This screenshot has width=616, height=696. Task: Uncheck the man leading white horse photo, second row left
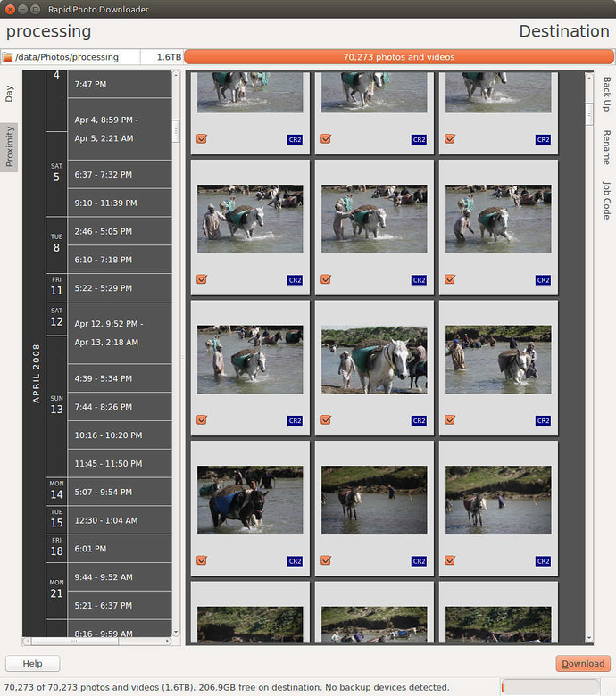tap(202, 279)
